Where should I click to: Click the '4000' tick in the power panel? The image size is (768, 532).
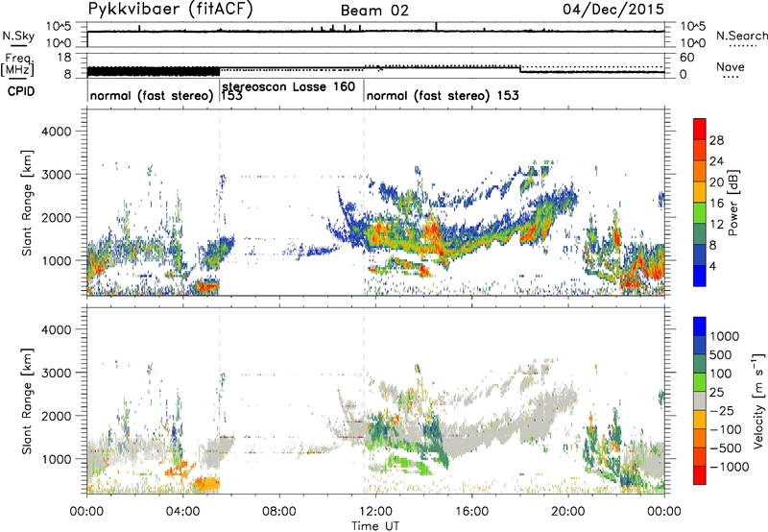click(x=56, y=132)
